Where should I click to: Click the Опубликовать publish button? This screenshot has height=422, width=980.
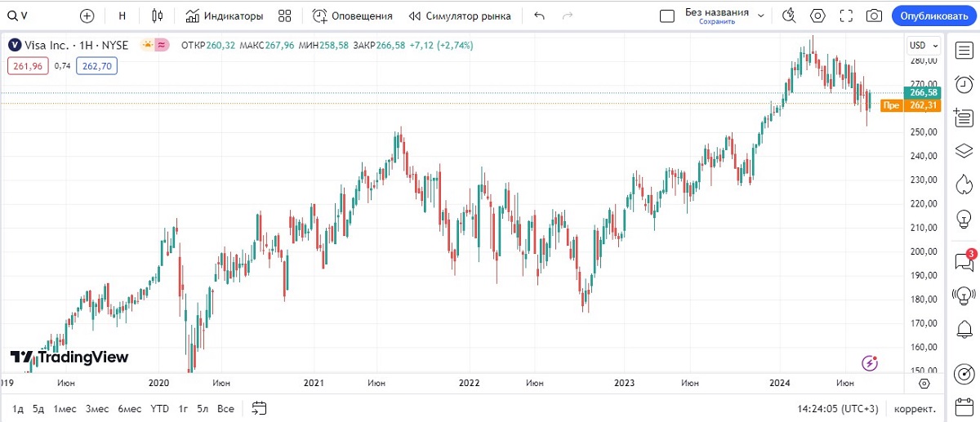[933, 16]
